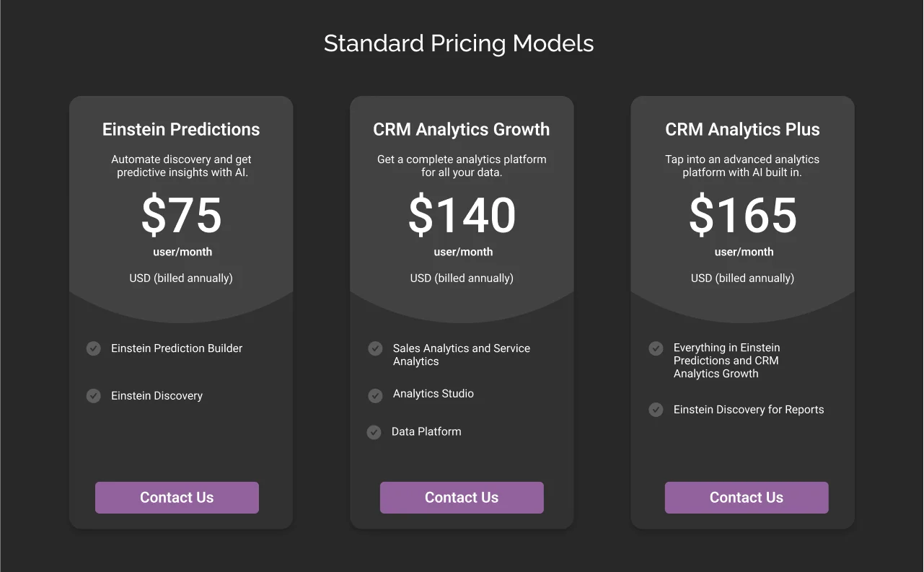The height and width of the screenshot is (572, 924).
Task: Click the USD billed annually label on Einstein Predictions
Action: click(x=181, y=278)
